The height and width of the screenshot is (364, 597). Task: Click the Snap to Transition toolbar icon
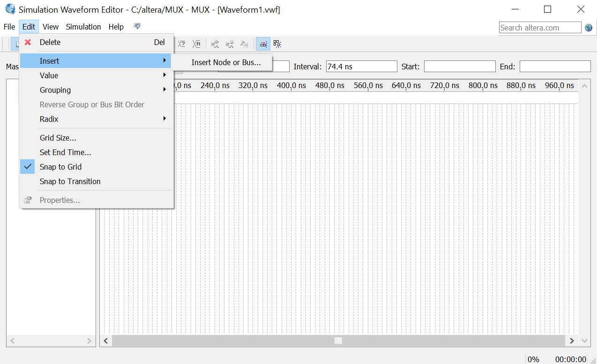point(277,44)
